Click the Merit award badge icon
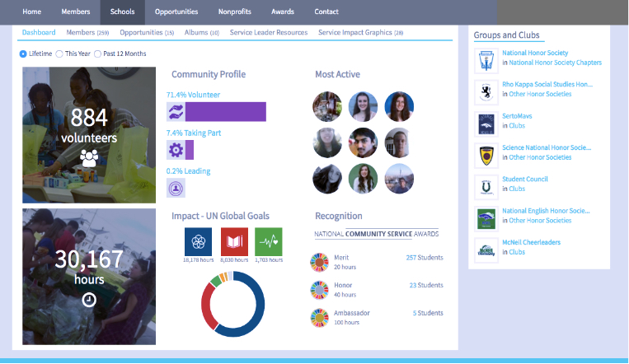Screen dimensions: 629x364 tap(319, 262)
